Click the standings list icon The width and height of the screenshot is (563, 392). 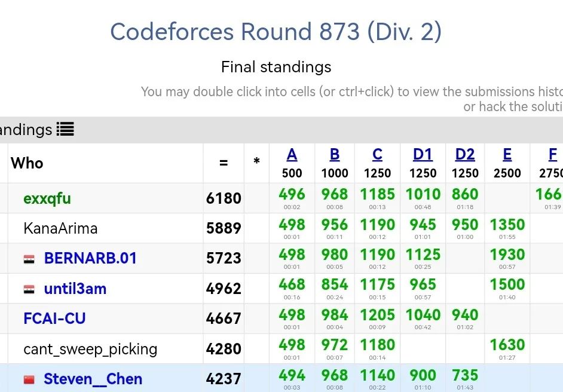(x=65, y=129)
